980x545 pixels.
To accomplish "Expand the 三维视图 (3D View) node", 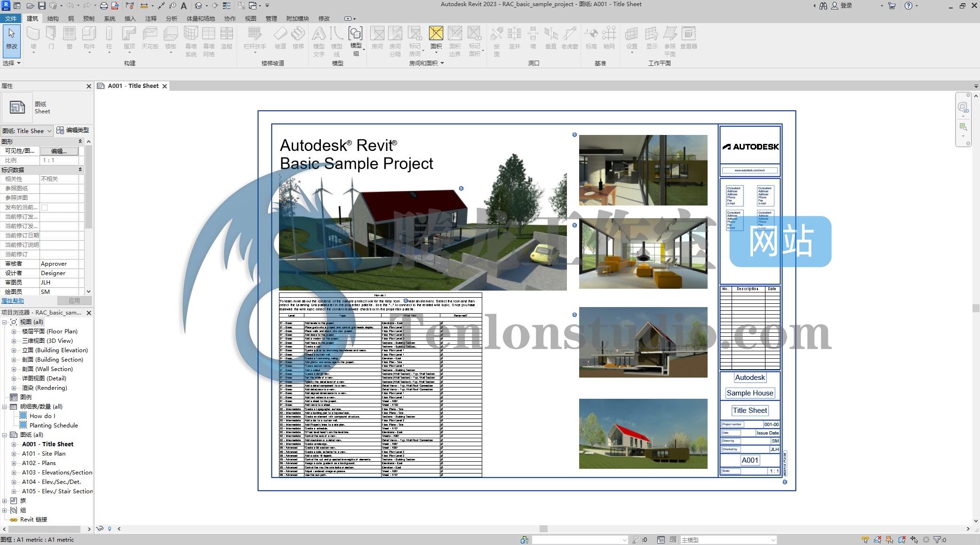I will click(14, 341).
